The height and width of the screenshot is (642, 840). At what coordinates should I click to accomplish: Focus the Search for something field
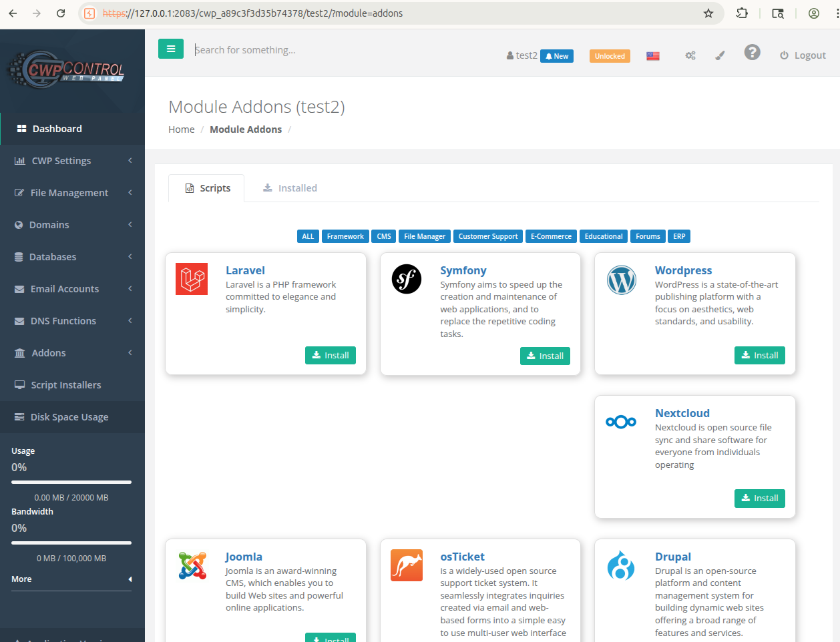pos(334,50)
